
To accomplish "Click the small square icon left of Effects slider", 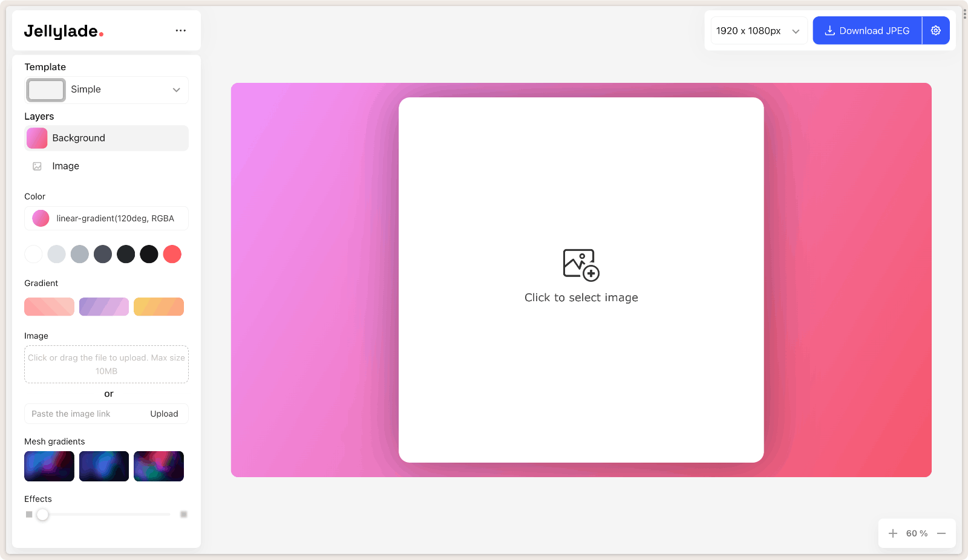I will [29, 515].
